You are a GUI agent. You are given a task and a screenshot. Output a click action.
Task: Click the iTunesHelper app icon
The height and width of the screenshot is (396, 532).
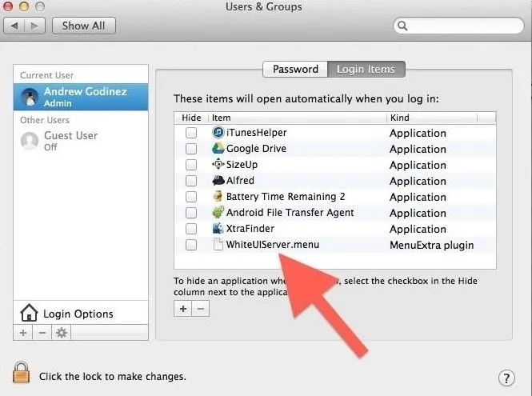[218, 132]
